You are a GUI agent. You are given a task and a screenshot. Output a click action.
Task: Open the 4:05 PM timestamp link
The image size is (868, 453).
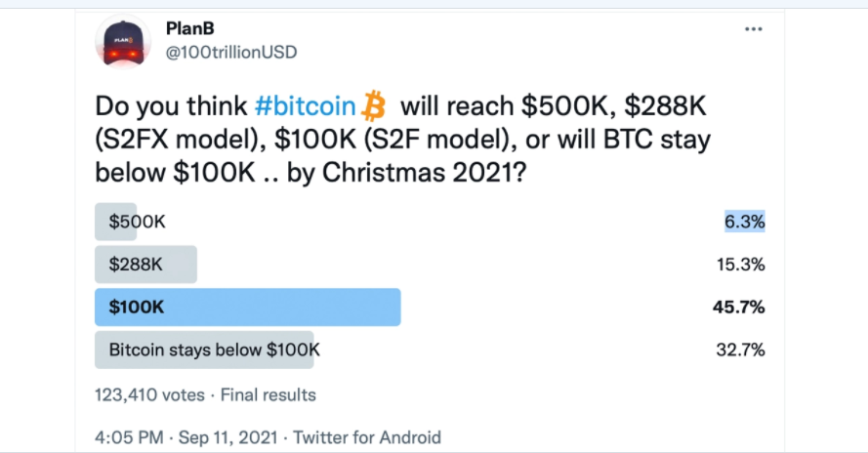tap(129, 437)
